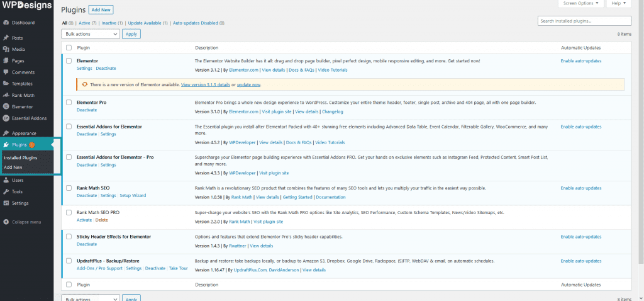
Task: Open Dashboard via its sidebar icon
Action: (6, 23)
